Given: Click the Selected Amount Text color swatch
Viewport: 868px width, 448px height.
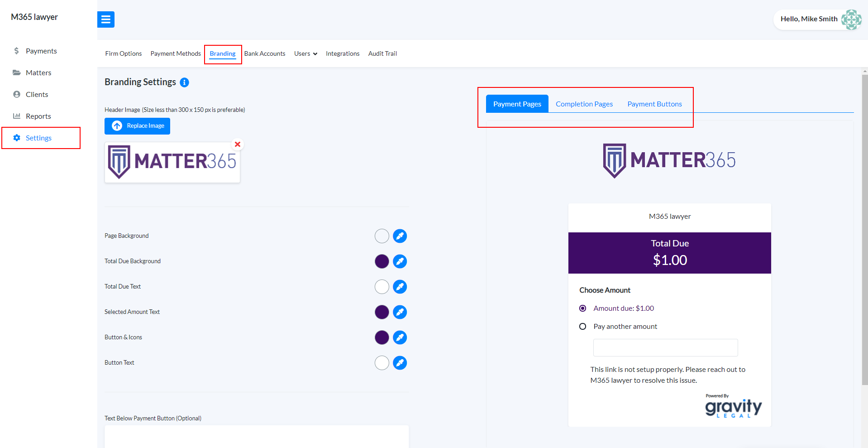Looking at the screenshot, I should point(382,312).
